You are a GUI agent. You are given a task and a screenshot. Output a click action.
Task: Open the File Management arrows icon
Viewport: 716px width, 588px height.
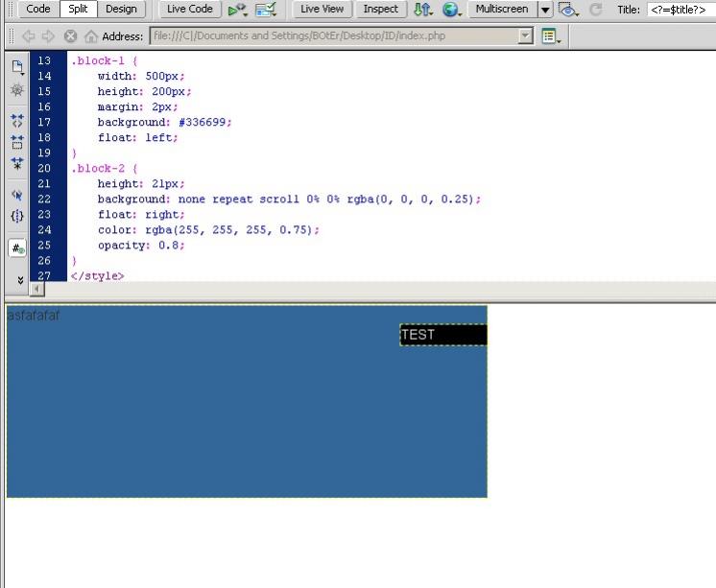point(423,10)
